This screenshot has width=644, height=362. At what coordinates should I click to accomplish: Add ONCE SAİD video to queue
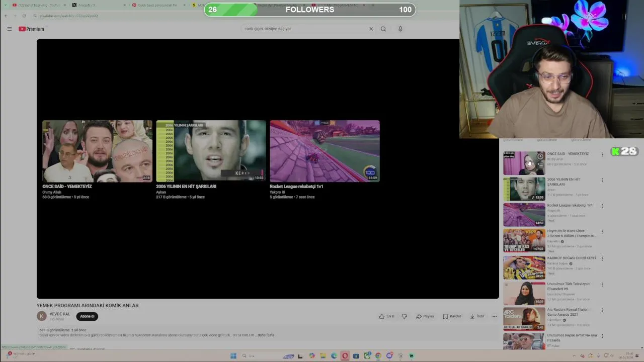tap(540, 165)
